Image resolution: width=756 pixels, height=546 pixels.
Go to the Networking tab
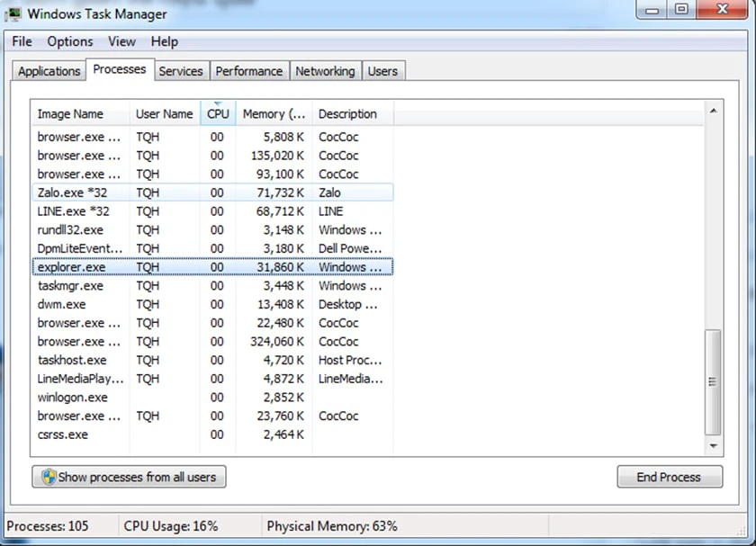[x=325, y=71]
